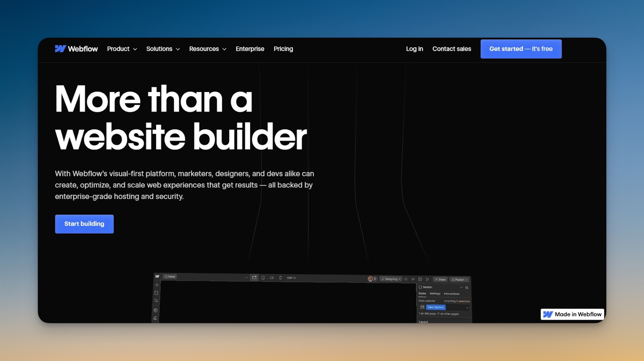The image size is (644, 361).
Task: Click the Webflow logo icon in the Designer toolbar
Action: [157, 276]
